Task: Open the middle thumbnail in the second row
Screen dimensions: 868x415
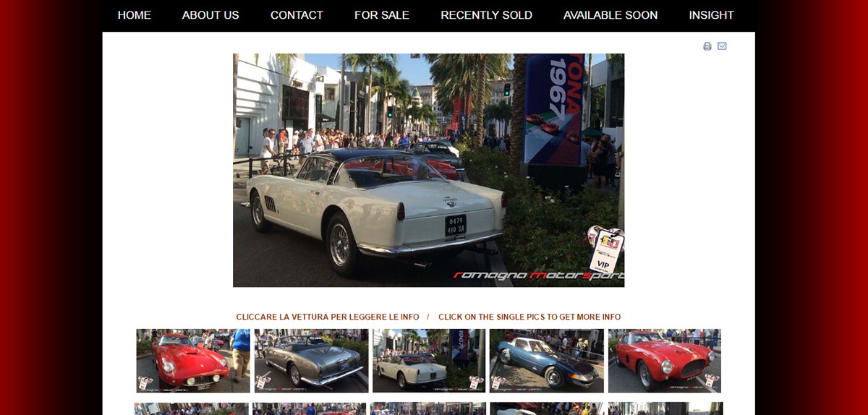Action: [x=428, y=408]
